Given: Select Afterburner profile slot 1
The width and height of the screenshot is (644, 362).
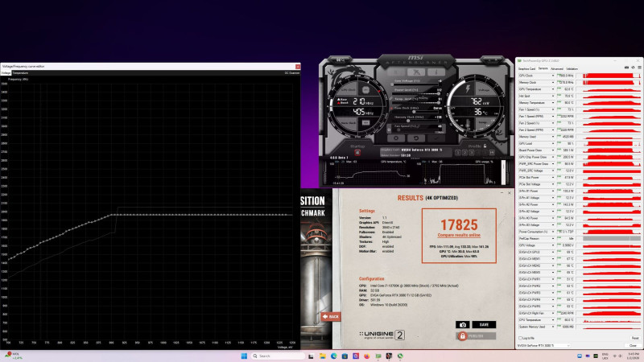Looking at the screenshot, I should coord(458,153).
